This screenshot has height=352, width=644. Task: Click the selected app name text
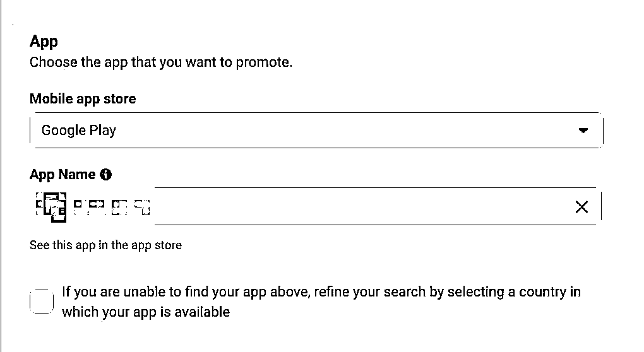pyautogui.click(x=112, y=207)
